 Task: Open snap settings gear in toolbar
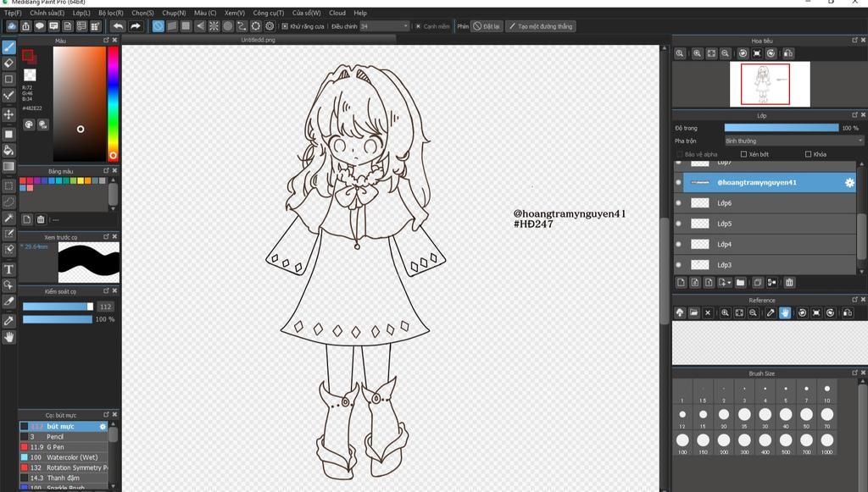pyautogui.click(x=270, y=26)
